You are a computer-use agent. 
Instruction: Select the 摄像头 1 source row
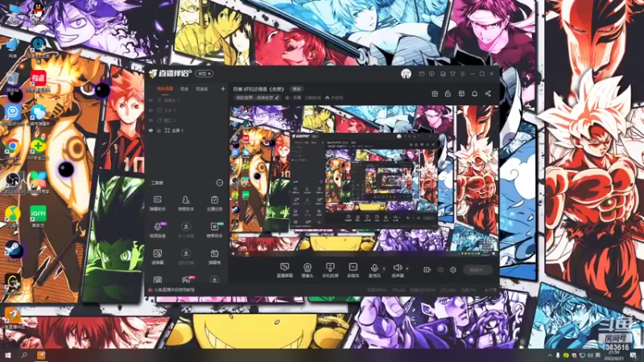186,100
